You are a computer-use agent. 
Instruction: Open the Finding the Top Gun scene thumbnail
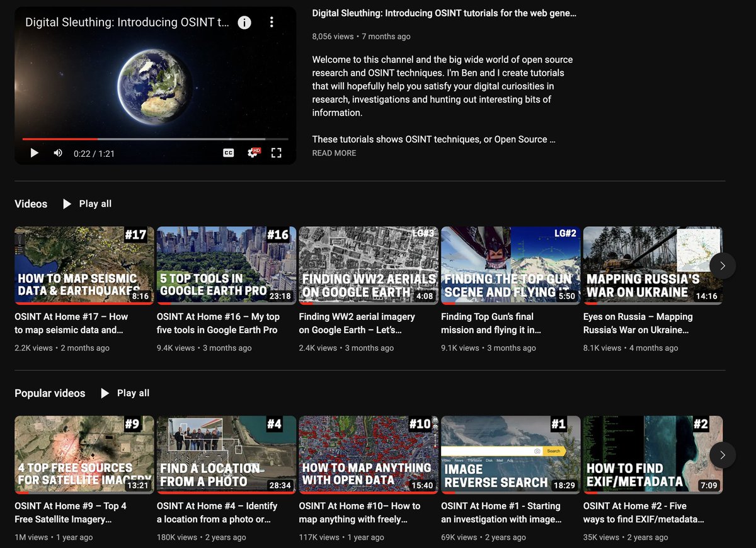pyautogui.click(x=510, y=266)
